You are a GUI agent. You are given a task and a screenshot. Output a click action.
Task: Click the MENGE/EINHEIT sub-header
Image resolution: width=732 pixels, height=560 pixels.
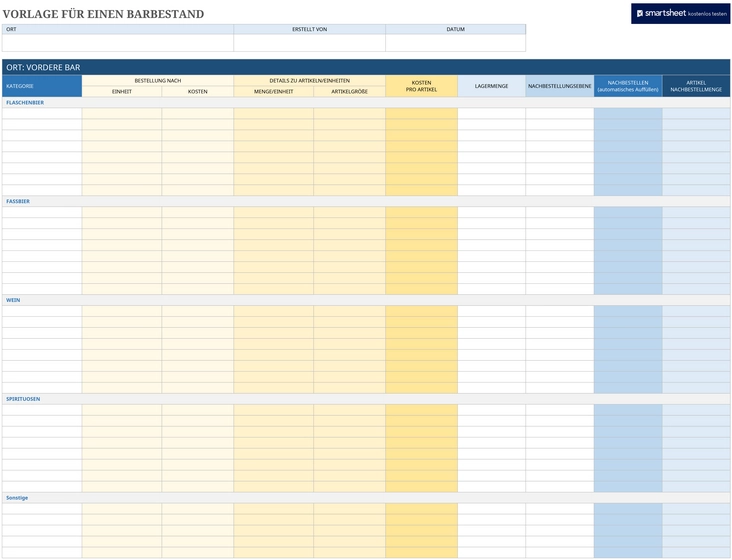(x=274, y=91)
